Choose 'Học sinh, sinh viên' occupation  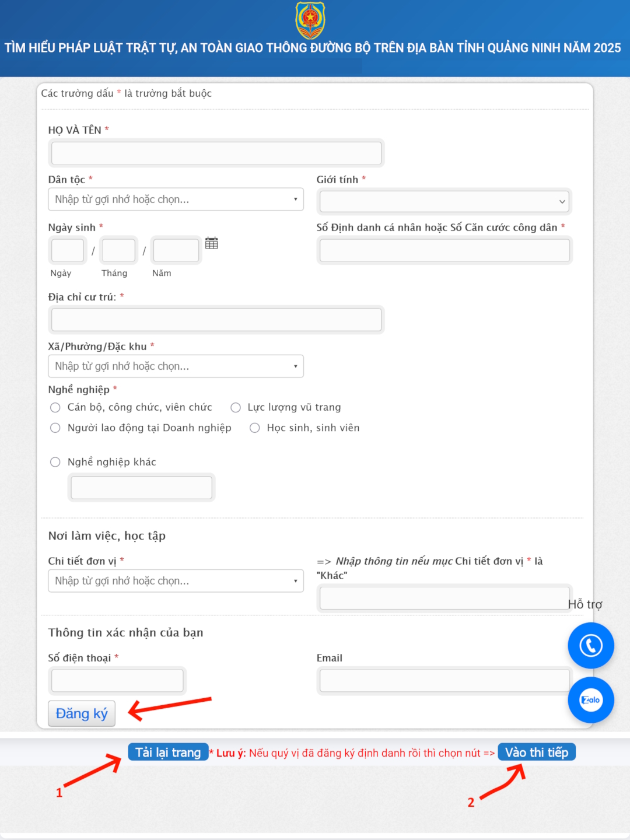[255, 428]
